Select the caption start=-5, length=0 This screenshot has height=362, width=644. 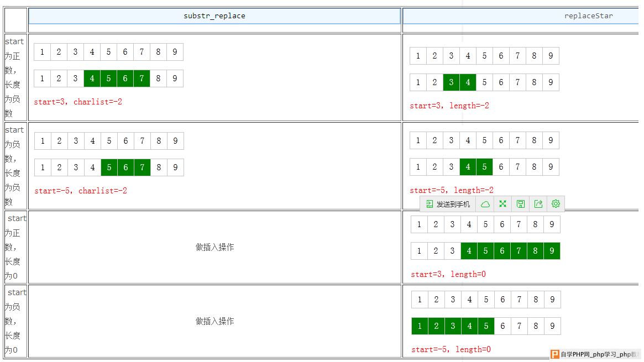point(451,350)
